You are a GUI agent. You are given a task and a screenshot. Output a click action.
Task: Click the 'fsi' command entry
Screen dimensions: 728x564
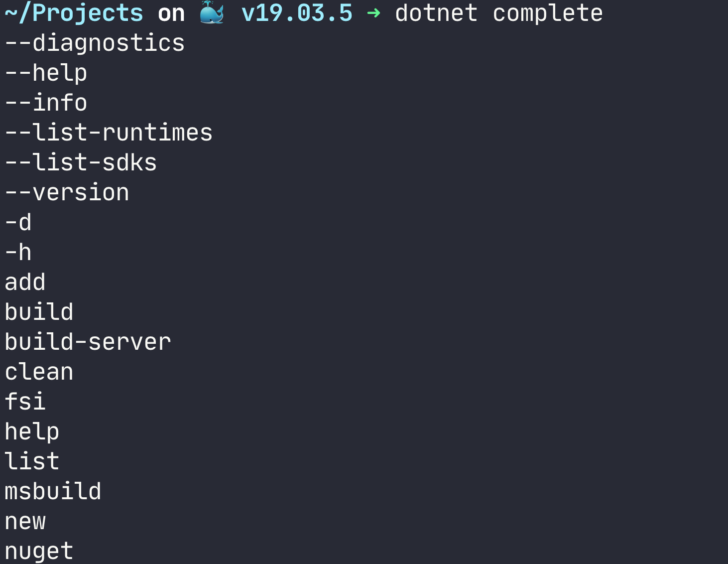pos(25,402)
